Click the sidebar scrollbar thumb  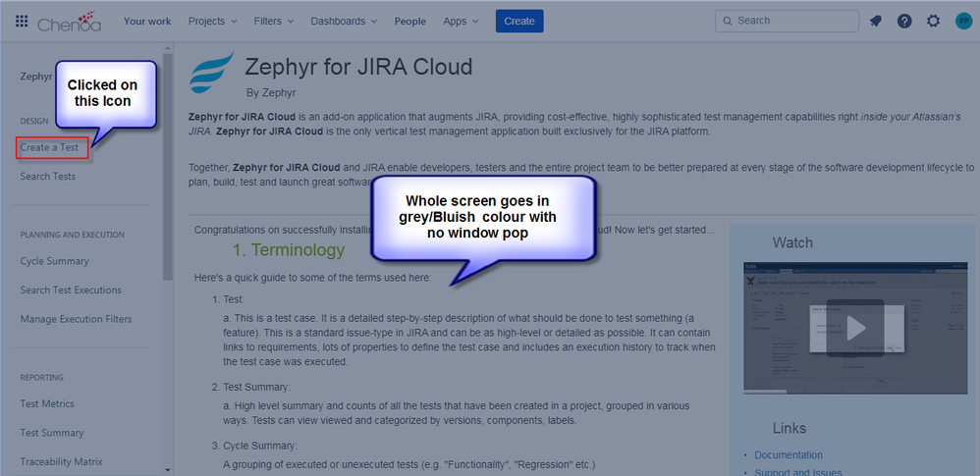167,166
